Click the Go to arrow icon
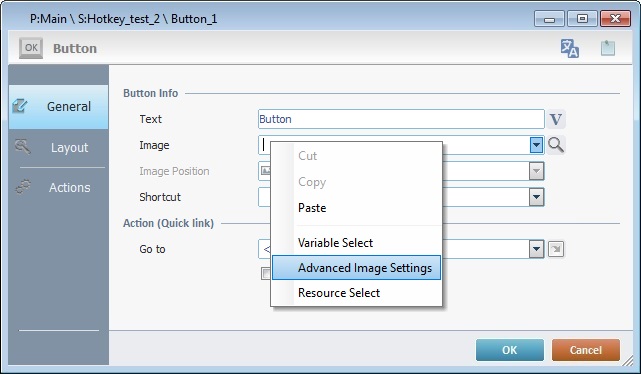The image size is (641, 374). coord(556,249)
